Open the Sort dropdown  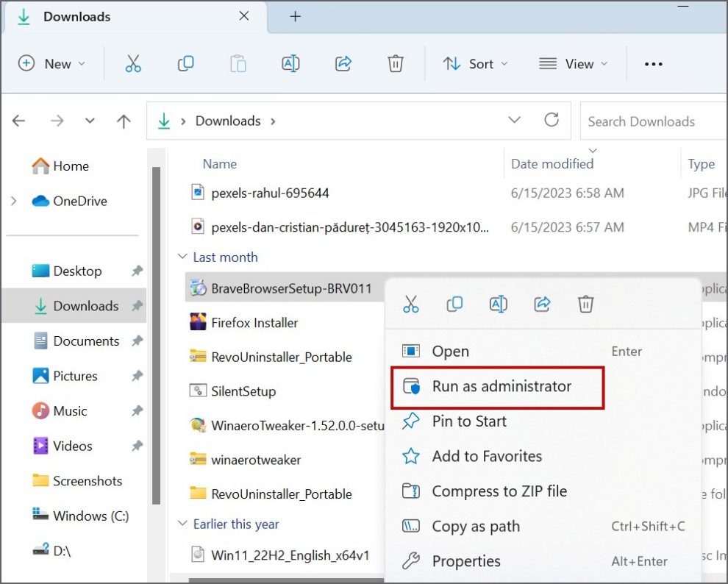click(475, 64)
